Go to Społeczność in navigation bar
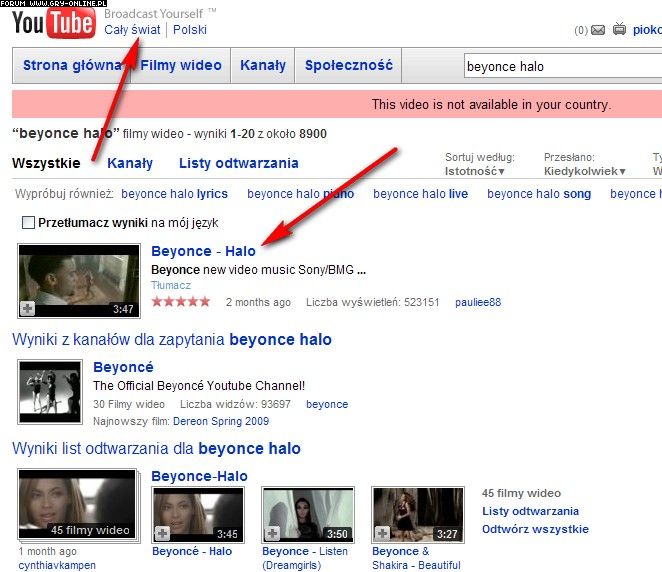This screenshot has height=572, width=662. [348, 65]
